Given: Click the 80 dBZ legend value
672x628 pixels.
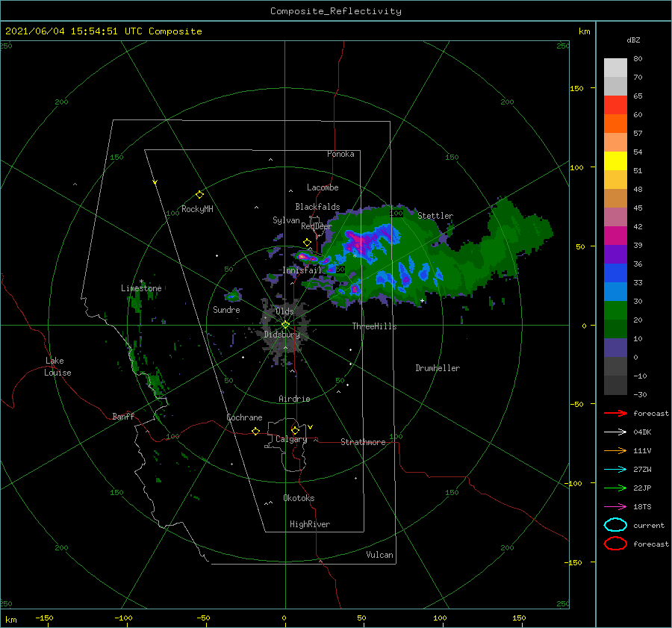Looking at the screenshot, I should 638,59.
